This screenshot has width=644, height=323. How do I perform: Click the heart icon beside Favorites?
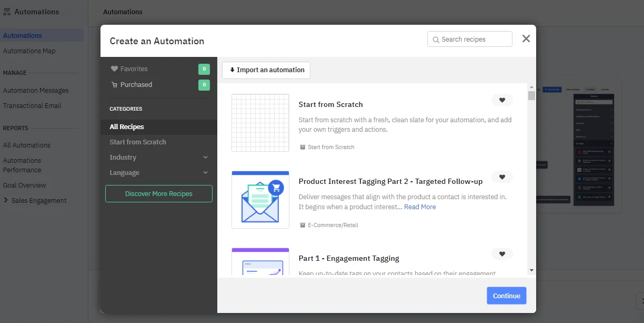(114, 69)
